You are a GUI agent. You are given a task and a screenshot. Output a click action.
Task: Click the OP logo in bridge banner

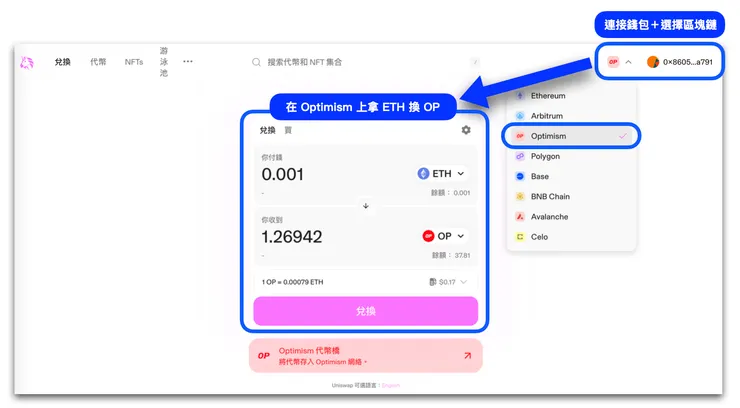[x=264, y=356]
